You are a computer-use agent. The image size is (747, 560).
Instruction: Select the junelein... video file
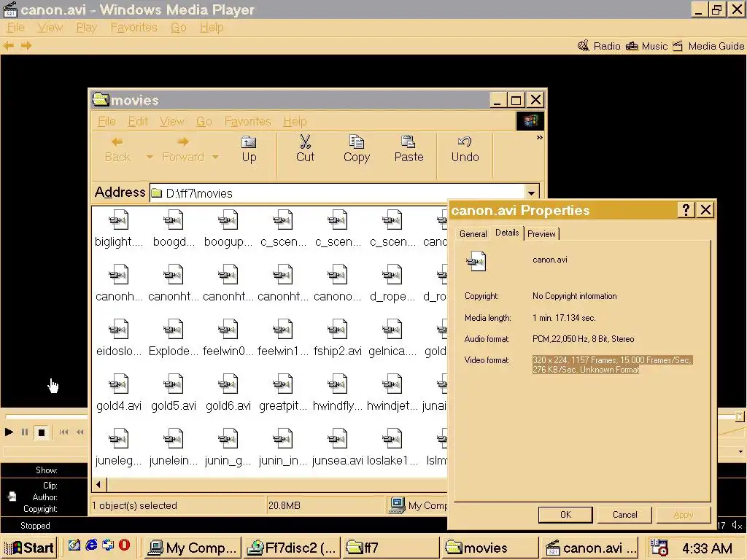tap(174, 448)
